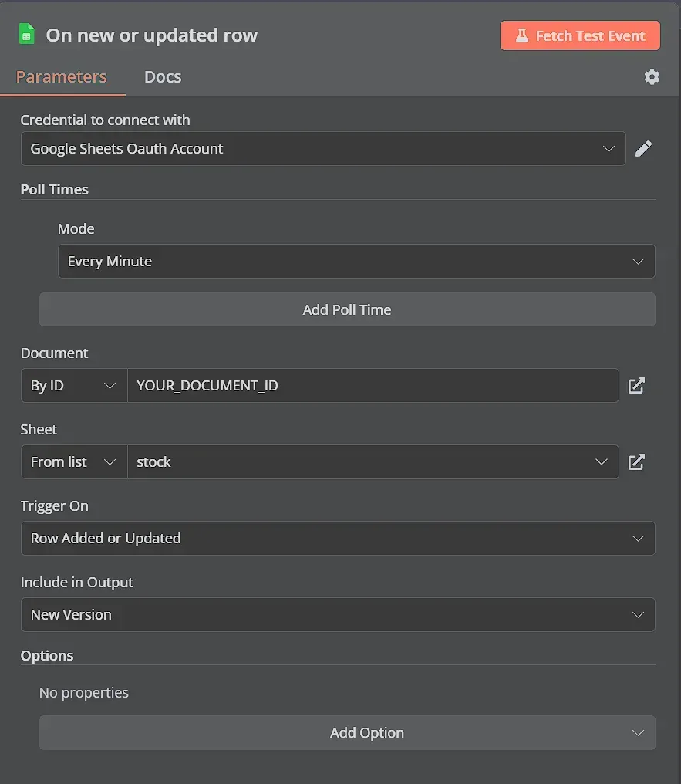Screen dimensions: 681x784
Task: Select the Parameters tab
Action: 62,76
